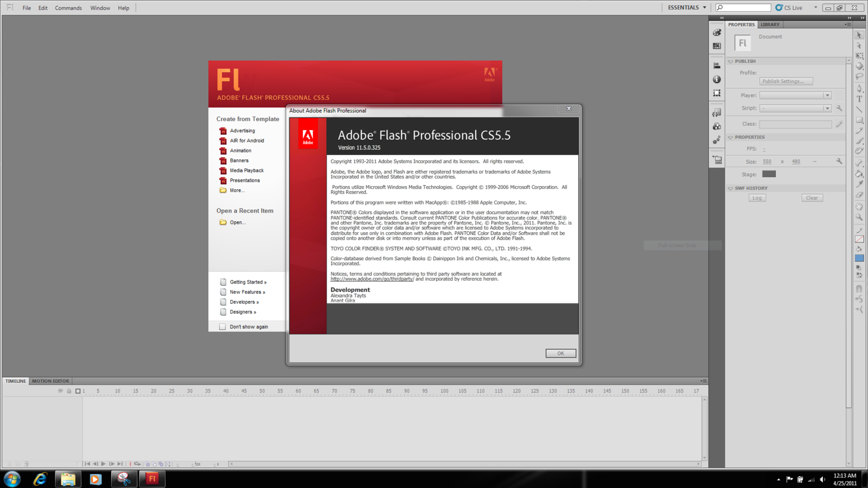
Task: Open the Commands menu
Action: (x=68, y=8)
